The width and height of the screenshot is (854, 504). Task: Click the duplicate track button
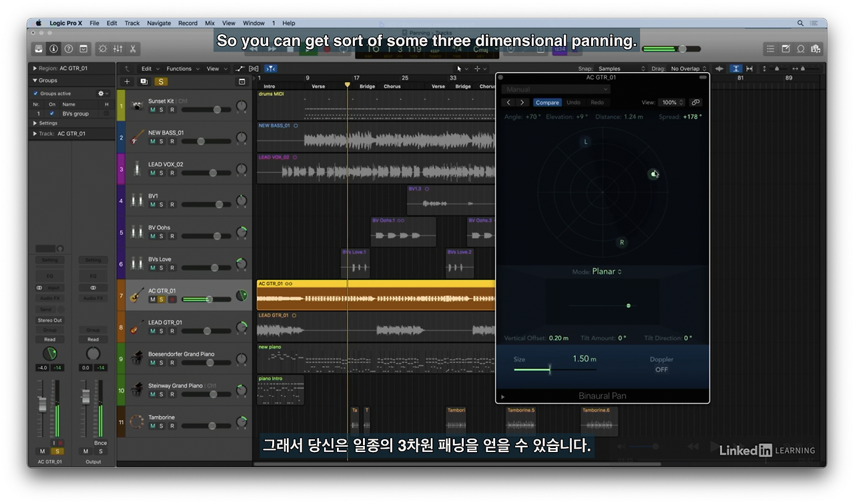tap(143, 81)
